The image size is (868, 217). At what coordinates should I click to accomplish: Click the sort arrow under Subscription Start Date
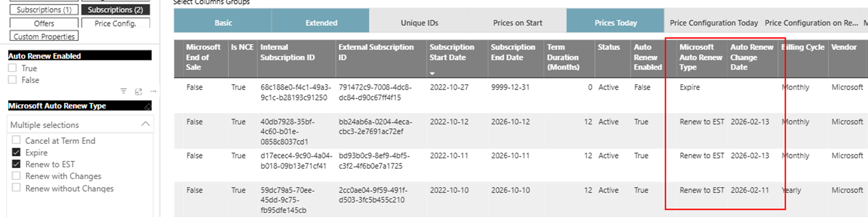coord(432,74)
